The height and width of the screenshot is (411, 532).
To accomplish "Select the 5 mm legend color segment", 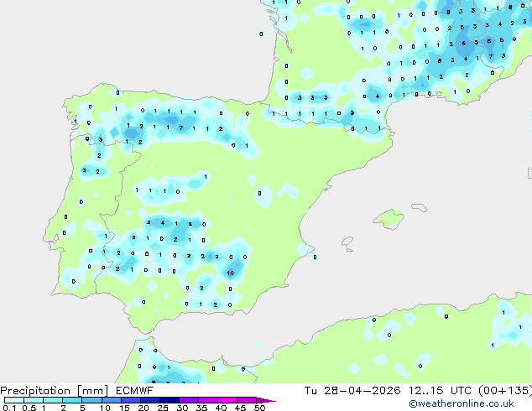I will (x=91, y=400).
